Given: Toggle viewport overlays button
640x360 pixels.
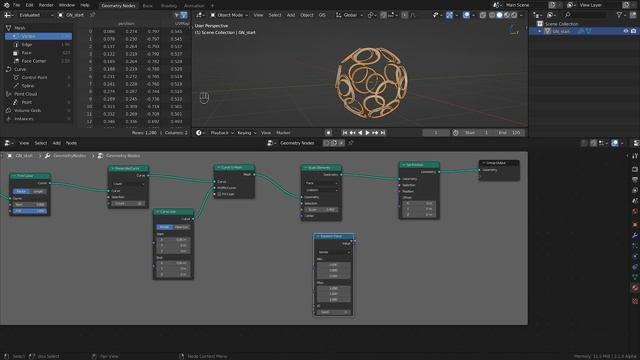Looking at the screenshot, I should (466, 15).
